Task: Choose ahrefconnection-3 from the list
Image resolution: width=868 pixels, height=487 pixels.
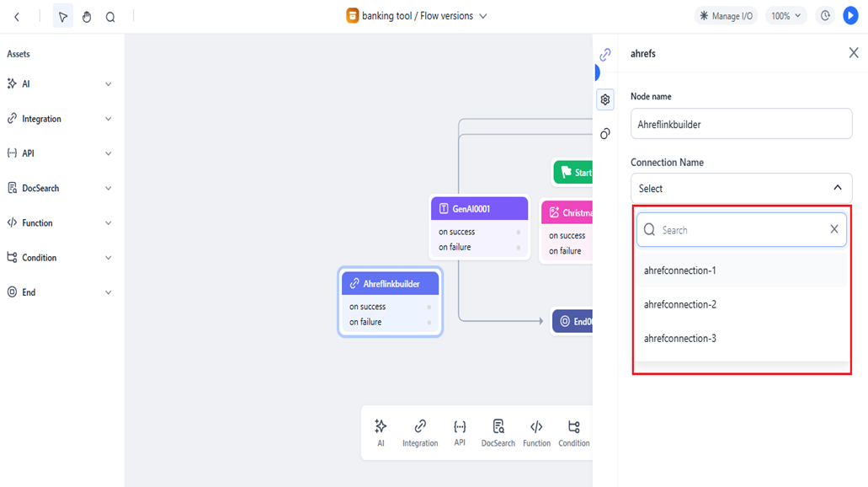Action: coord(680,339)
